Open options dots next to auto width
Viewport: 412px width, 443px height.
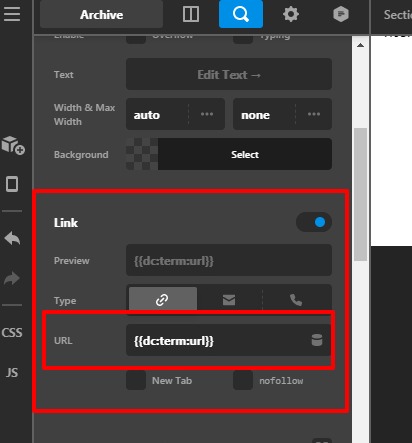pos(207,114)
